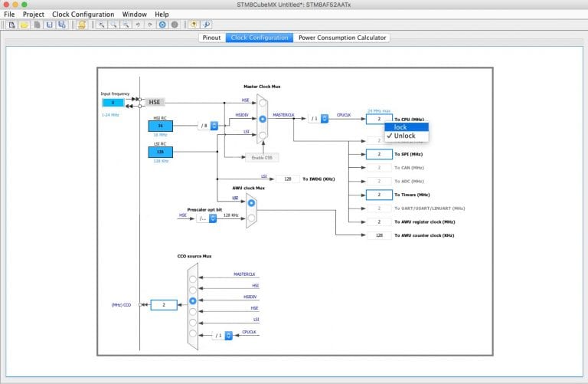This screenshot has width=588, height=384.
Task: Select LSI in Master Clock Mux
Action: pyautogui.click(x=263, y=135)
